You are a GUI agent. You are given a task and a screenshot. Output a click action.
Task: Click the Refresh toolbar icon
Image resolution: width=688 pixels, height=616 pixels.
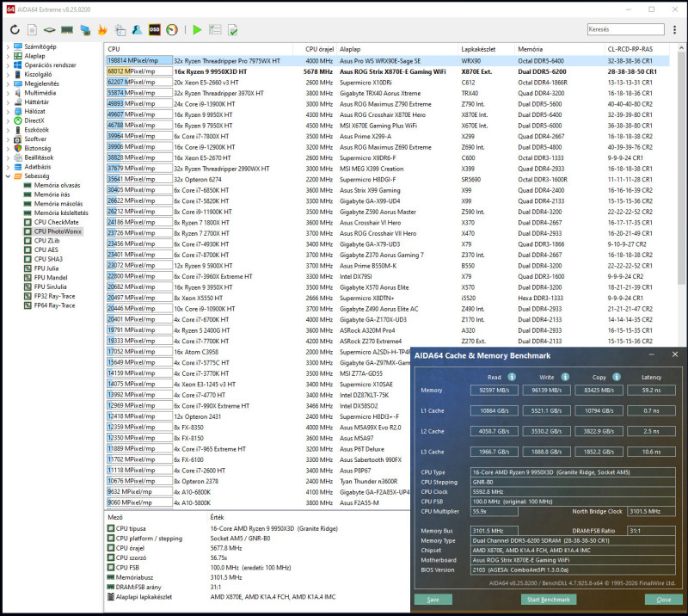tap(16, 30)
